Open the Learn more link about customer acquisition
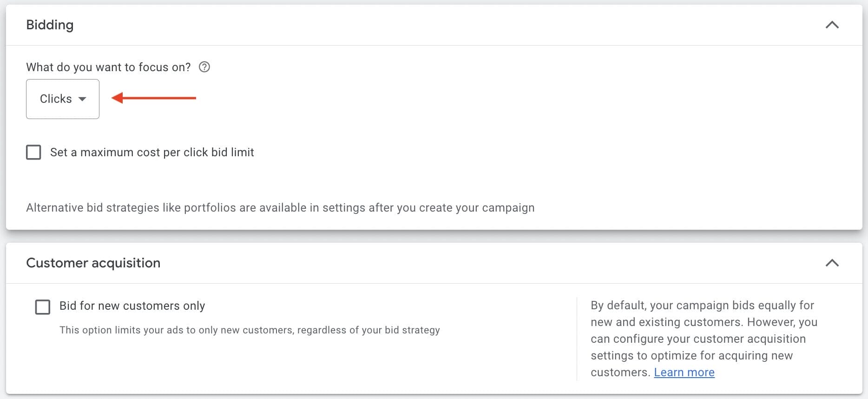The width and height of the screenshot is (868, 399). pyautogui.click(x=684, y=372)
